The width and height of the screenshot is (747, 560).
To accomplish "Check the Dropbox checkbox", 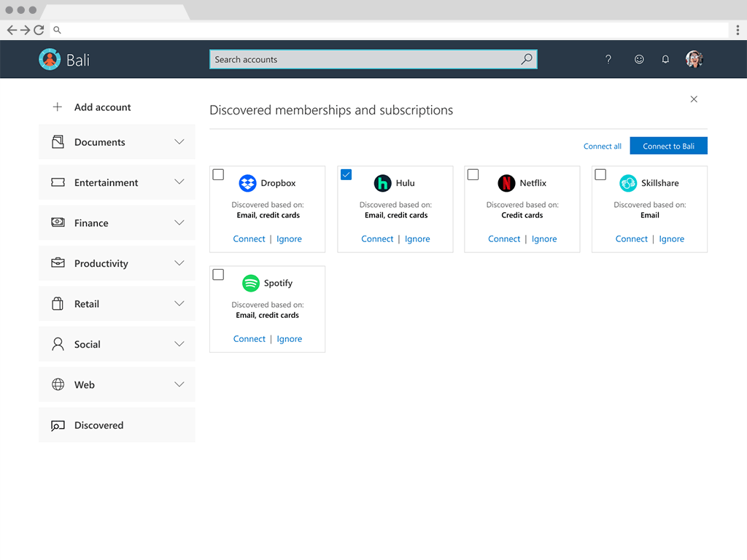I will point(218,175).
